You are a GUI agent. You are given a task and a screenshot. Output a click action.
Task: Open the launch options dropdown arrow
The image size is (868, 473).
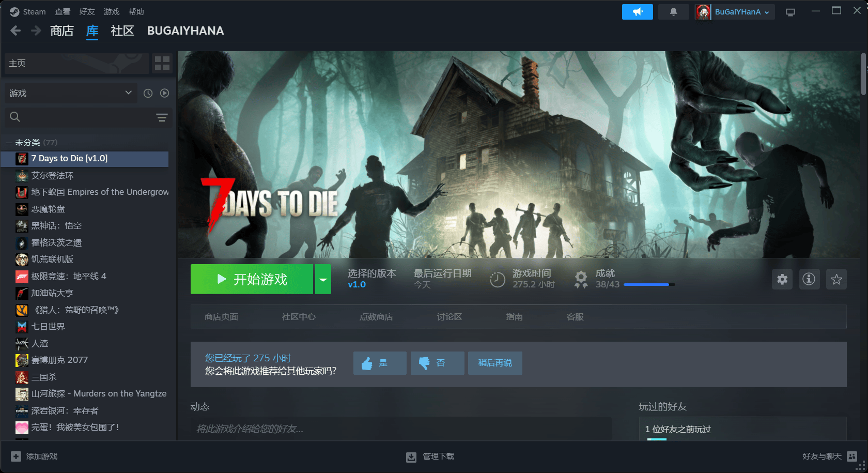[x=323, y=279]
